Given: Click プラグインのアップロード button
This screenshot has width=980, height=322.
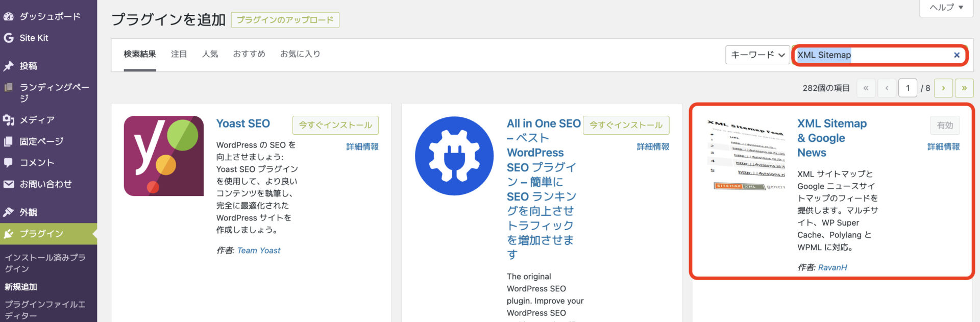Looking at the screenshot, I should click(285, 20).
